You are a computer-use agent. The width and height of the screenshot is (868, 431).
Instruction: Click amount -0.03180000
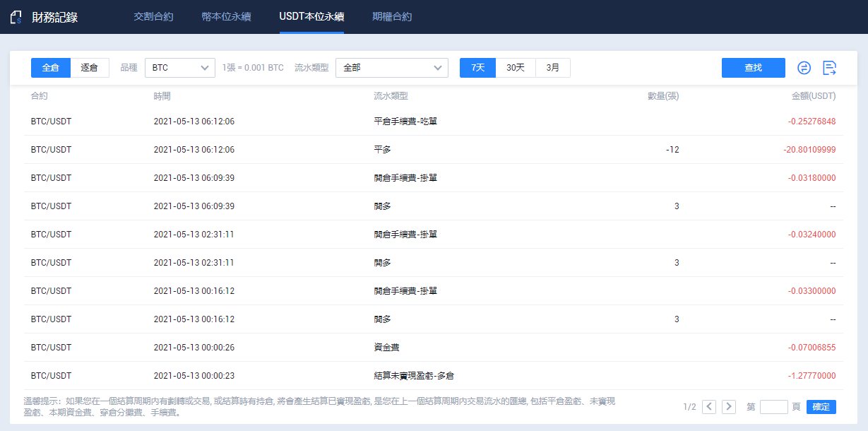point(811,178)
